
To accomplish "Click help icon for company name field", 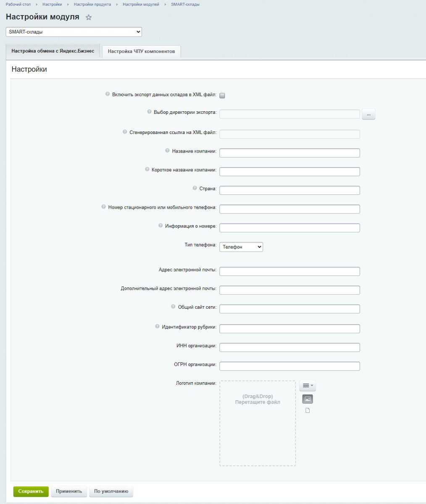I will (x=167, y=150).
